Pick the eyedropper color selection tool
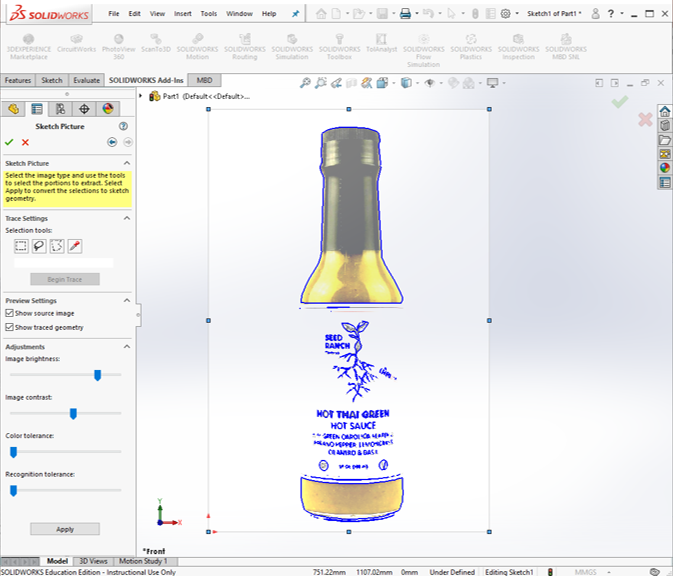Image resolution: width=673 pixels, height=576 pixels. [75, 246]
